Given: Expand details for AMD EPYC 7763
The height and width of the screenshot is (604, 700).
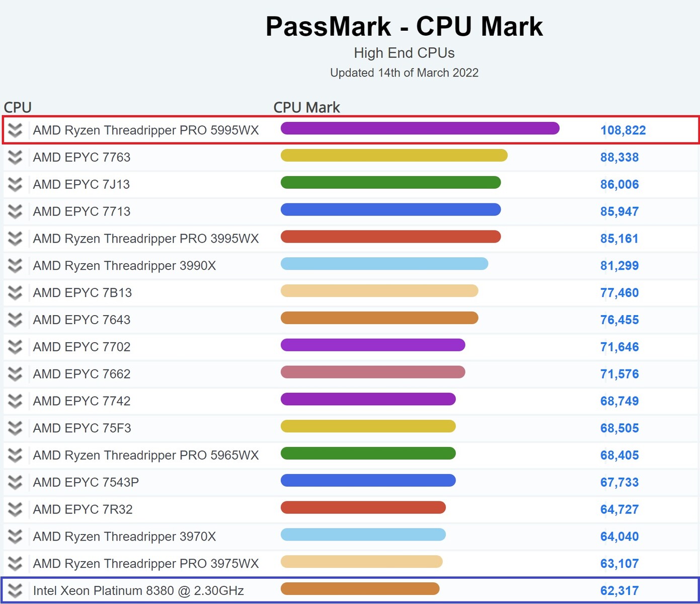Looking at the screenshot, I should tap(16, 158).
